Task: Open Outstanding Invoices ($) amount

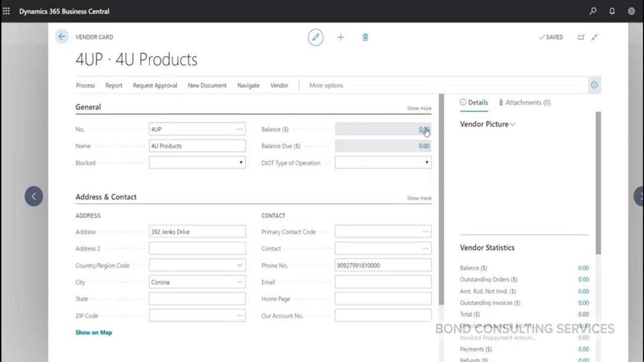Action: [x=583, y=303]
